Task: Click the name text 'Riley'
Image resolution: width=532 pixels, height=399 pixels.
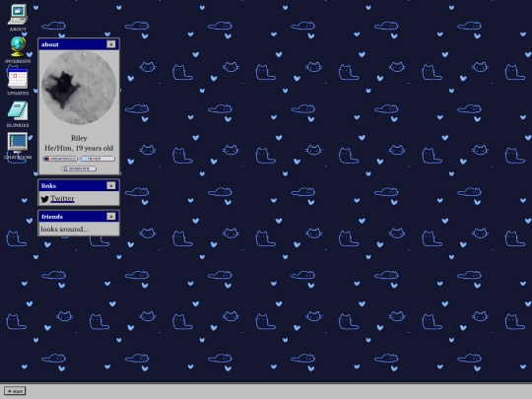Action: (79, 138)
